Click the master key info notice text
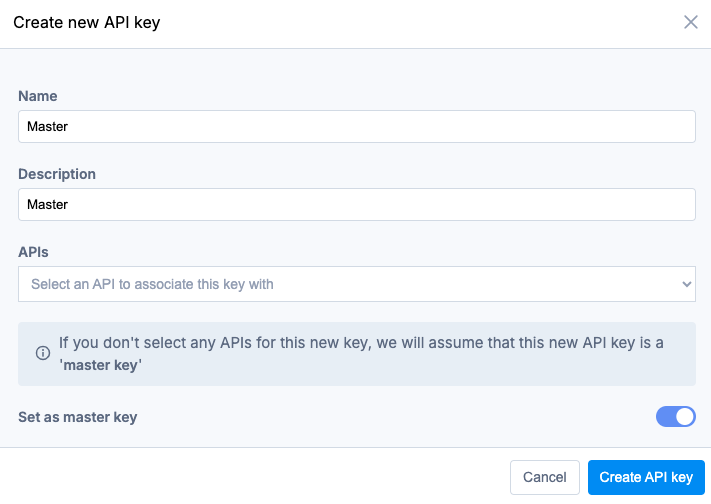Viewport: 711px width, 504px height. point(360,343)
